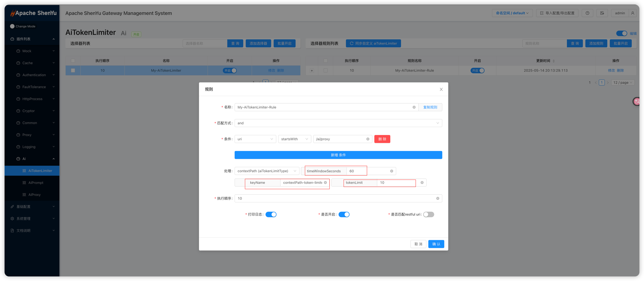This screenshot has height=281, width=644.
Task: Open AiPrompt in the sidebar menu
Action: coord(36,183)
